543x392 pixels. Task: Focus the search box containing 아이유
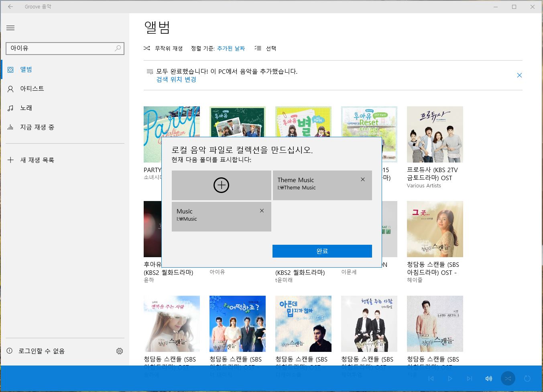pos(65,48)
